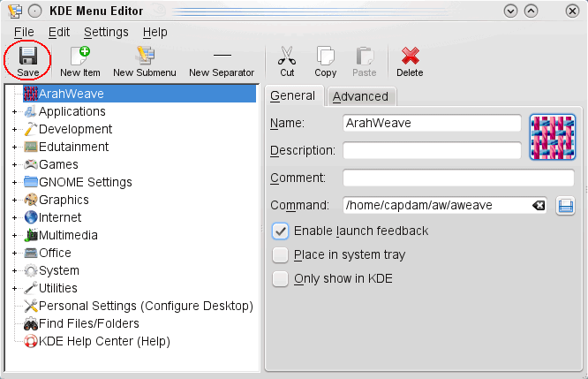588x379 pixels.
Task: Clear the Command field text
Action: coord(539,205)
